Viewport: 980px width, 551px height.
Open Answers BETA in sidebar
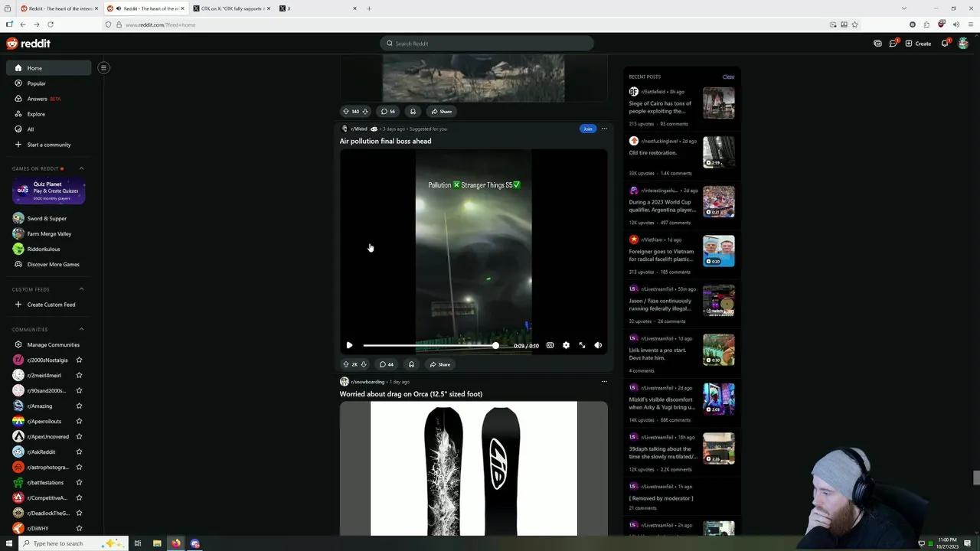[x=49, y=99]
